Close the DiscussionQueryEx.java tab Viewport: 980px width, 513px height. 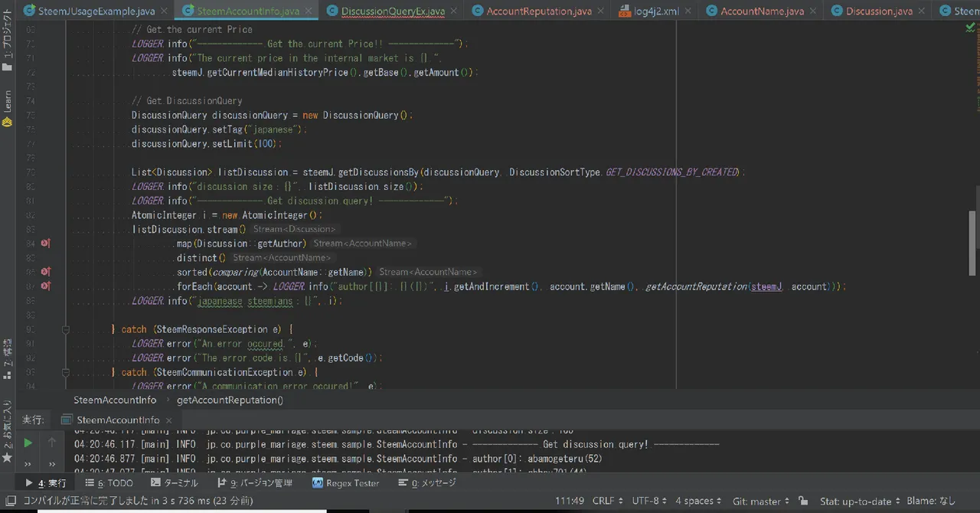[x=455, y=11]
